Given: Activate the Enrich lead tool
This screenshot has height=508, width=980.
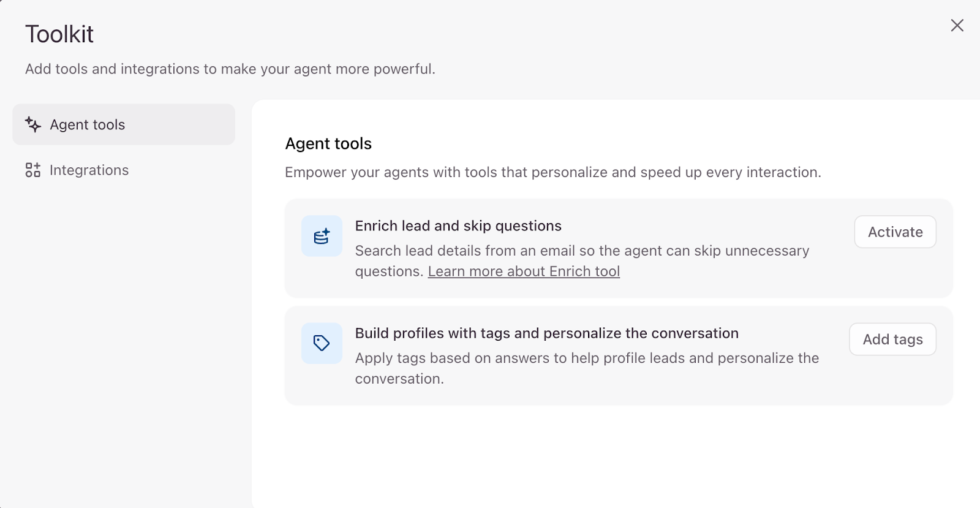Looking at the screenshot, I should (895, 232).
